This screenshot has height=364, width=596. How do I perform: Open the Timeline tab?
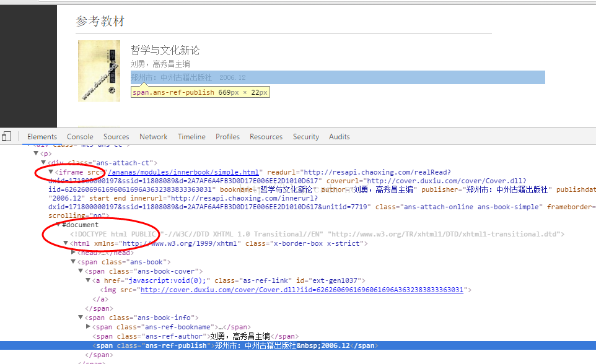click(191, 137)
